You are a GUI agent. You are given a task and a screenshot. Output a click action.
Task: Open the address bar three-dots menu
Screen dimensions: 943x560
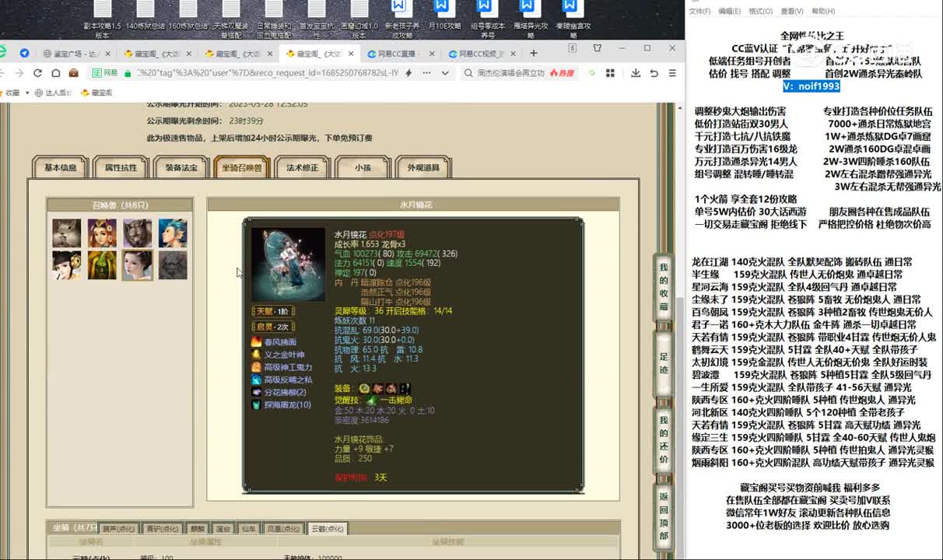[x=426, y=73]
